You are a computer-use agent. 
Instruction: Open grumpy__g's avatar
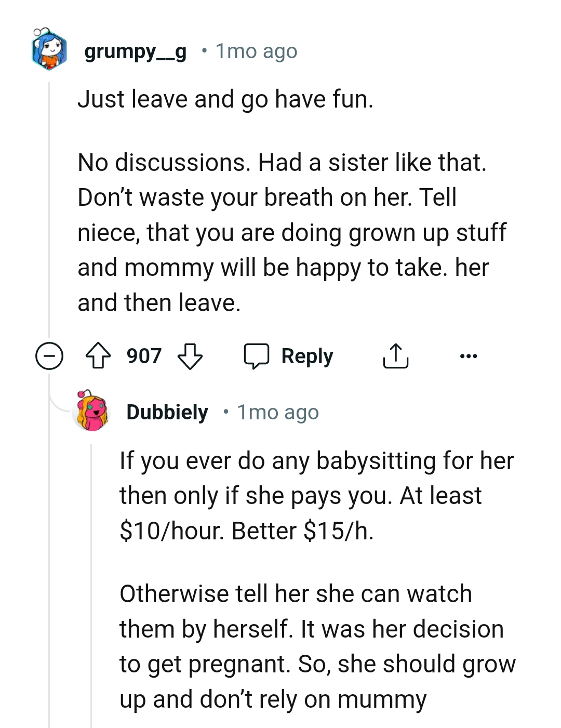(49, 51)
